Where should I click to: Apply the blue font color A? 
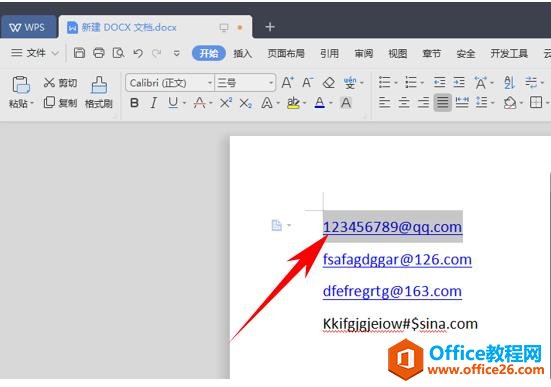(x=319, y=103)
